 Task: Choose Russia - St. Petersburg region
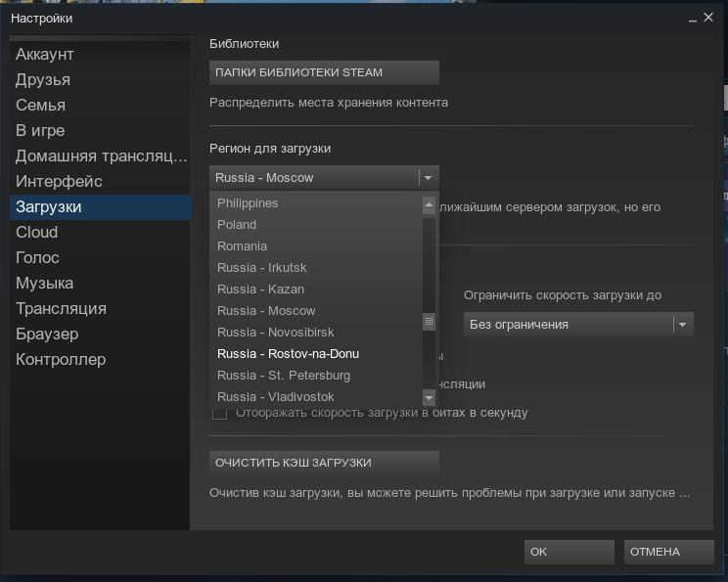point(317,376)
